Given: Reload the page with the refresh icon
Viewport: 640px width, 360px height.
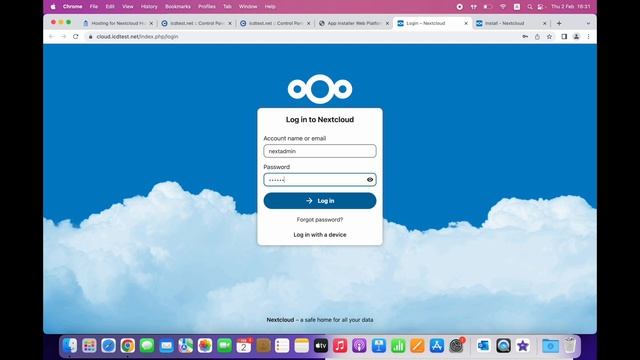Looking at the screenshot, I should coord(76,37).
